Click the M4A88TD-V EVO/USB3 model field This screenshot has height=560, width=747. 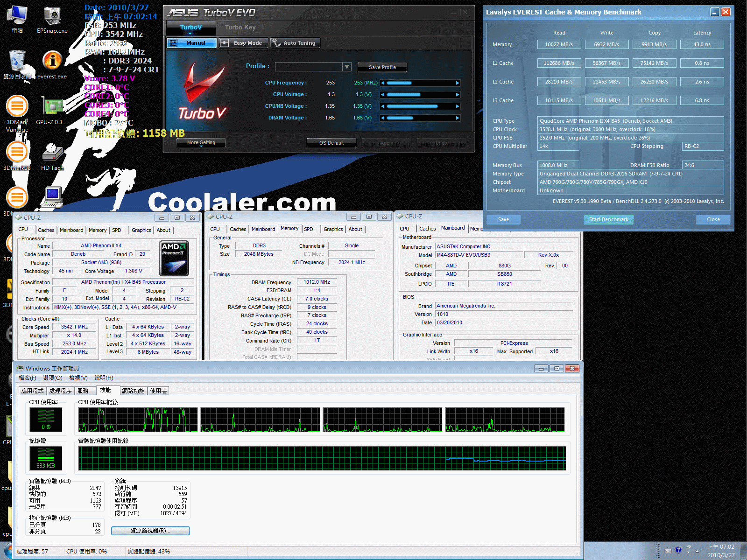479,255
